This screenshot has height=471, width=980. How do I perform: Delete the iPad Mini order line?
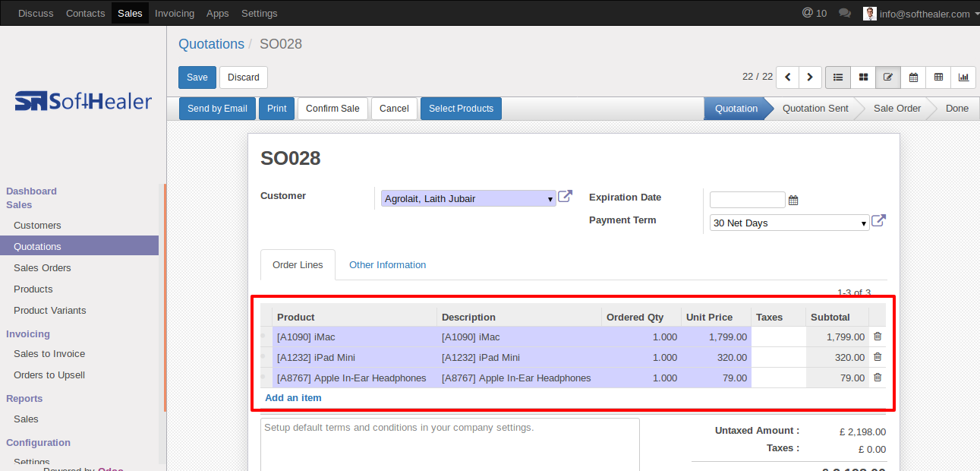point(878,357)
